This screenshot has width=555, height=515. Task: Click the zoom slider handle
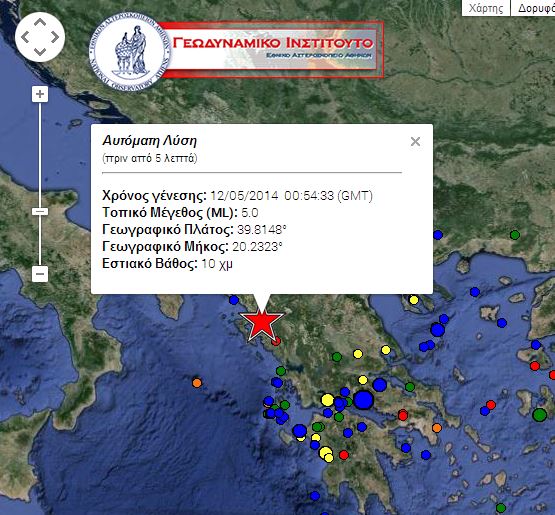tap(40, 212)
